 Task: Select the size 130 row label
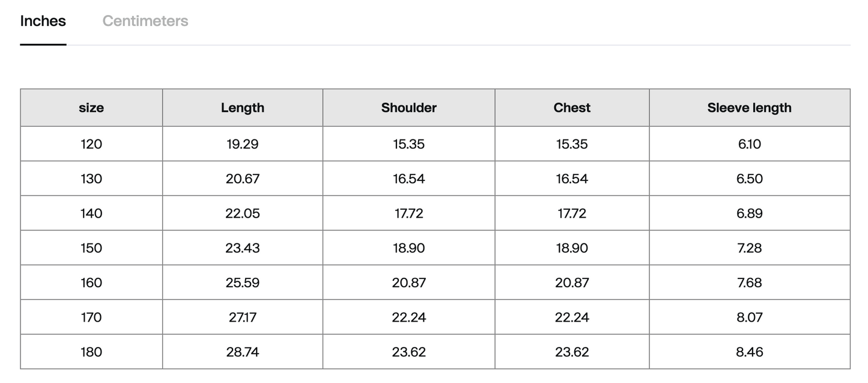pyautogui.click(x=91, y=179)
